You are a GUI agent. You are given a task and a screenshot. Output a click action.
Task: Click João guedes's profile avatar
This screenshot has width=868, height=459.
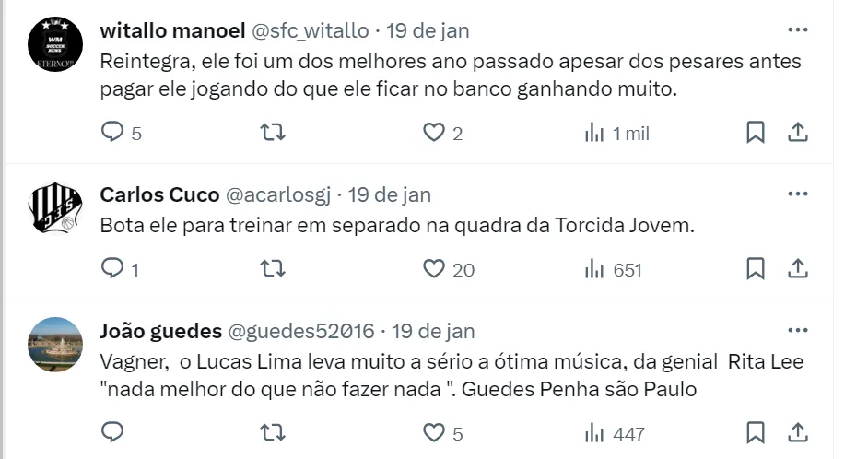pyautogui.click(x=55, y=344)
